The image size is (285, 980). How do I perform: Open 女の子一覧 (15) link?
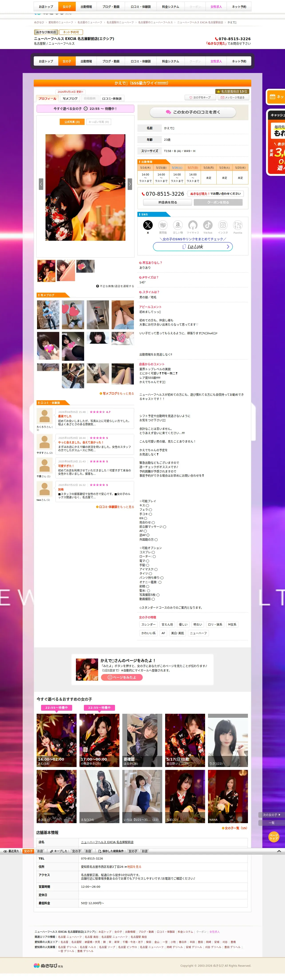[x=234, y=828]
